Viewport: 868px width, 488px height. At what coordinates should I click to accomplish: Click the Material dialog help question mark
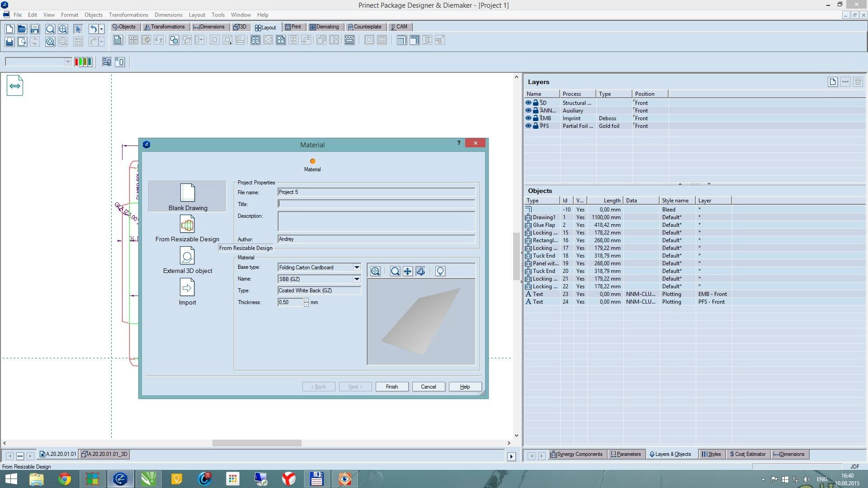click(459, 143)
